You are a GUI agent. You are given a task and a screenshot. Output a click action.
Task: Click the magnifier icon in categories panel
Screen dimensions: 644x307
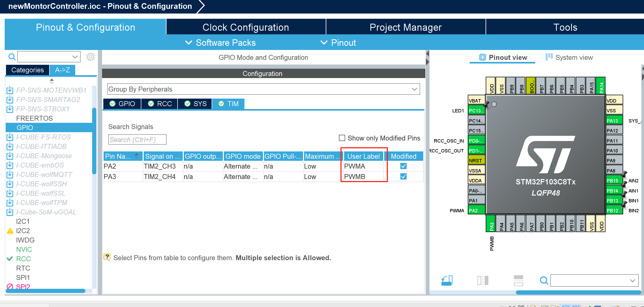click(12, 57)
